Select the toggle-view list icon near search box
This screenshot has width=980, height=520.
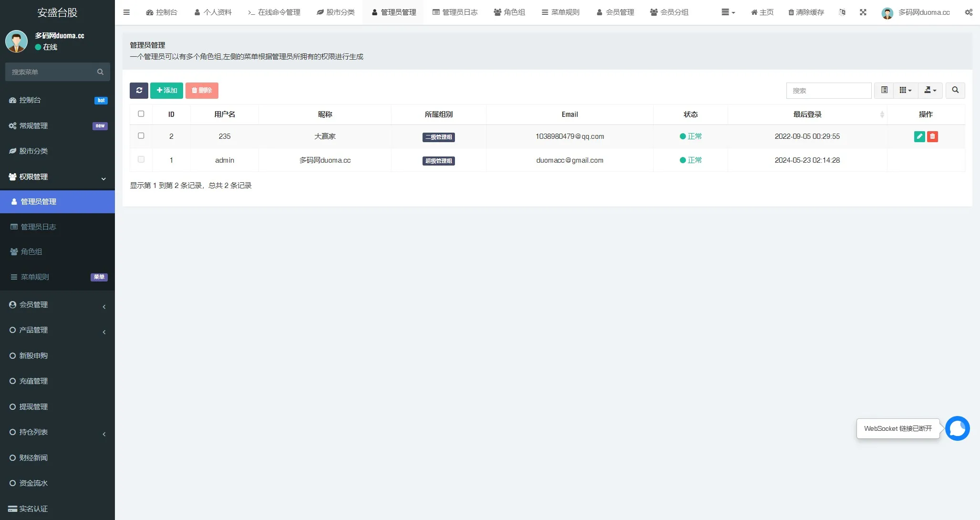pyautogui.click(x=884, y=90)
